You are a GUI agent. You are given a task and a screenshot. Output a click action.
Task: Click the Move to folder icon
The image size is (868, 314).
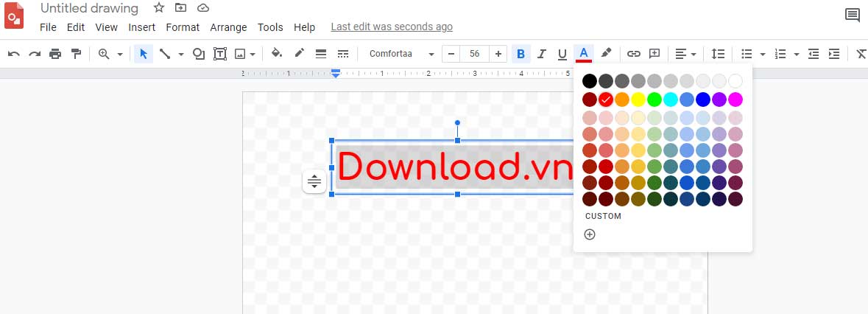(x=180, y=8)
